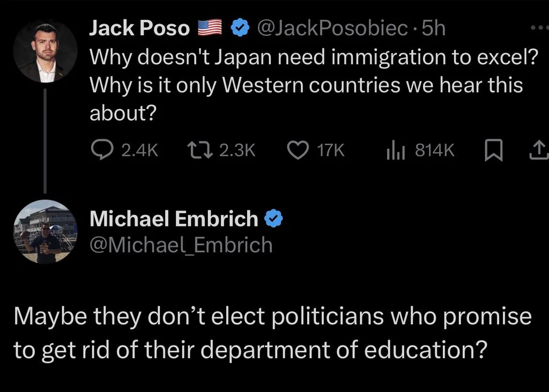The width and height of the screenshot is (549, 392).
Task: Repost using the retweet arrows icon
Action: [199, 149]
